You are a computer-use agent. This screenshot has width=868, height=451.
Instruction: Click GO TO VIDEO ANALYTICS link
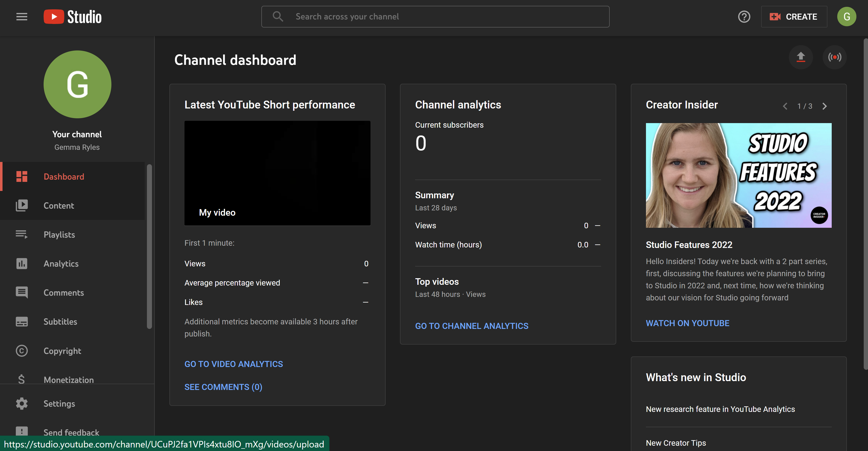[234, 364]
